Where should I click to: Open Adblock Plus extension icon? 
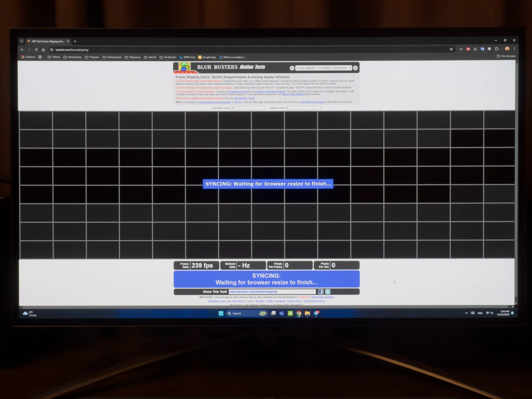tap(468, 49)
